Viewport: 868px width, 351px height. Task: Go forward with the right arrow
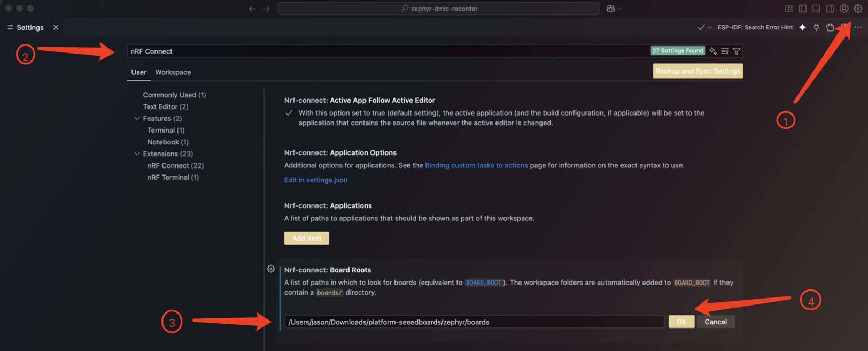tap(266, 9)
